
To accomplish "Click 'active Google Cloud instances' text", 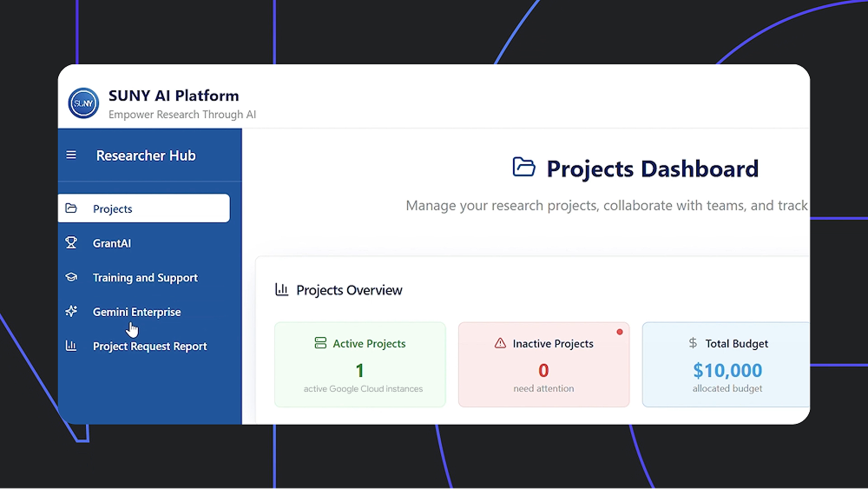I will click(363, 389).
